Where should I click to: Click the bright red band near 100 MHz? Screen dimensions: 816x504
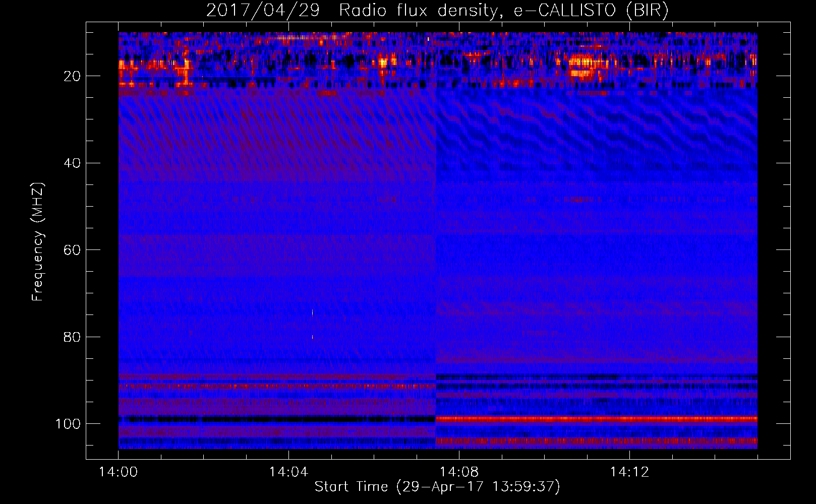point(596,419)
